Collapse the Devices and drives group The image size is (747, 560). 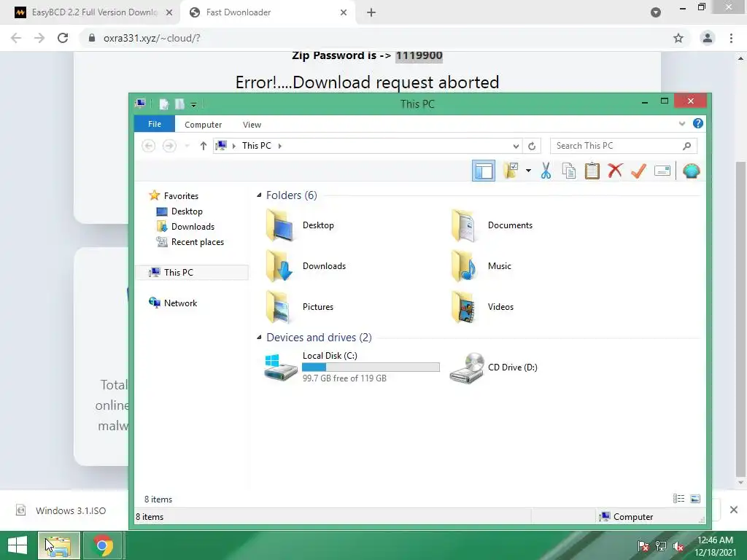(x=259, y=337)
